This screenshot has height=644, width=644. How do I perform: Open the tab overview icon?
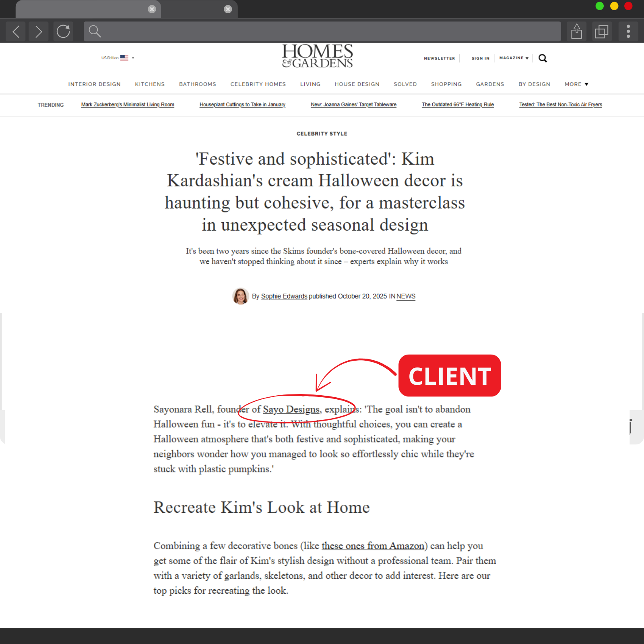click(x=601, y=31)
